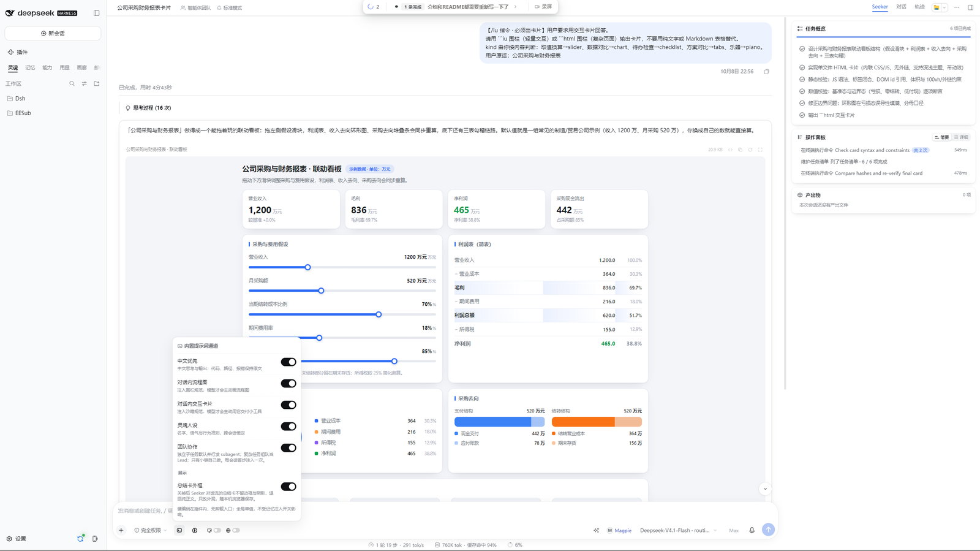980x551 pixels.
Task: Copy the user message
Action: (x=766, y=72)
